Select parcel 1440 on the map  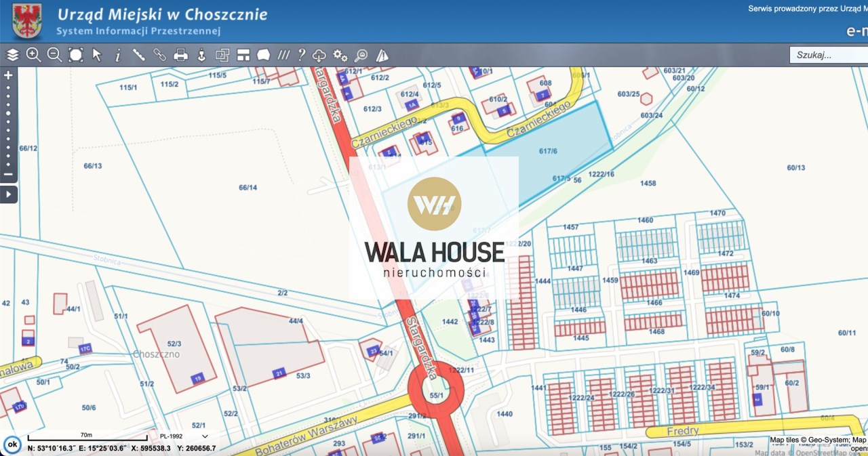coord(505,413)
